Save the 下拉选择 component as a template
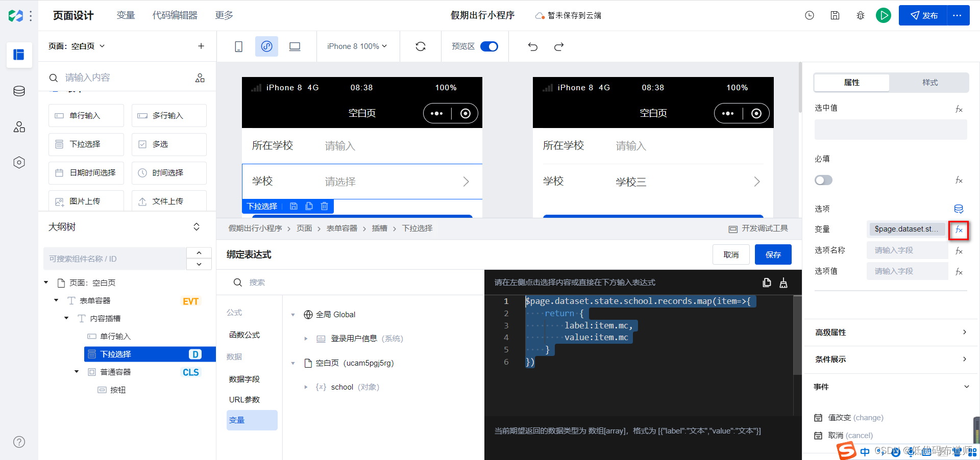Viewport: 980px width, 460px height. point(293,206)
